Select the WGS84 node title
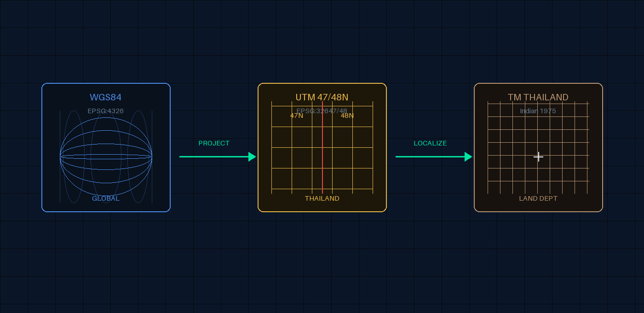 pyautogui.click(x=106, y=97)
